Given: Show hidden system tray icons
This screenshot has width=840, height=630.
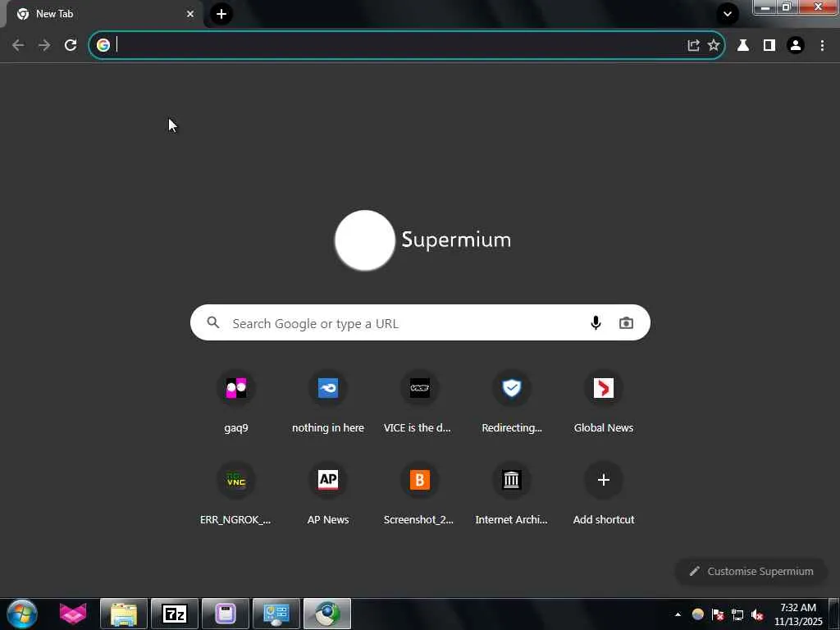Looking at the screenshot, I should pyautogui.click(x=678, y=614).
